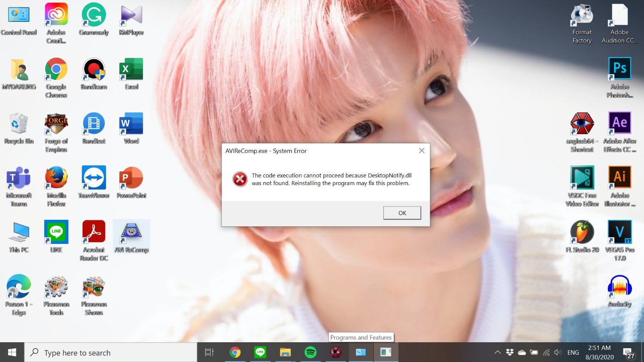Click OK in the System Error dialog
Image resolution: width=644 pixels, height=362 pixels.
tap(402, 213)
